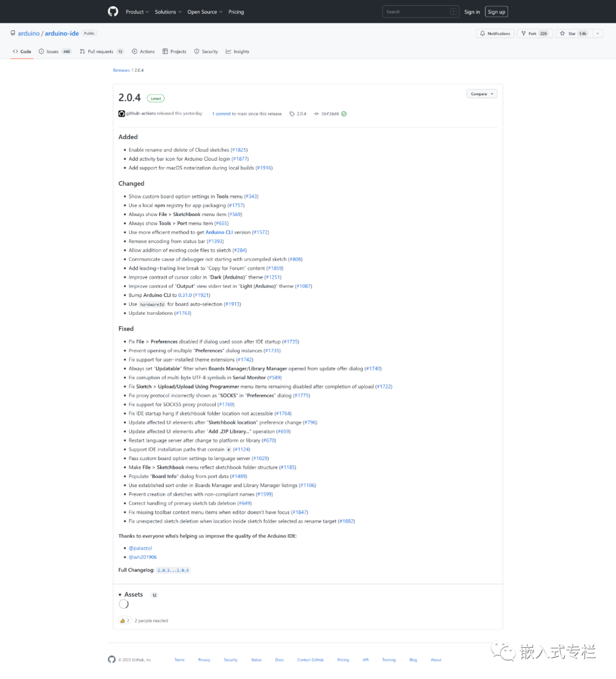The height and width of the screenshot is (679, 616).
Task: Open the Arduino CLI link
Action: pos(219,233)
